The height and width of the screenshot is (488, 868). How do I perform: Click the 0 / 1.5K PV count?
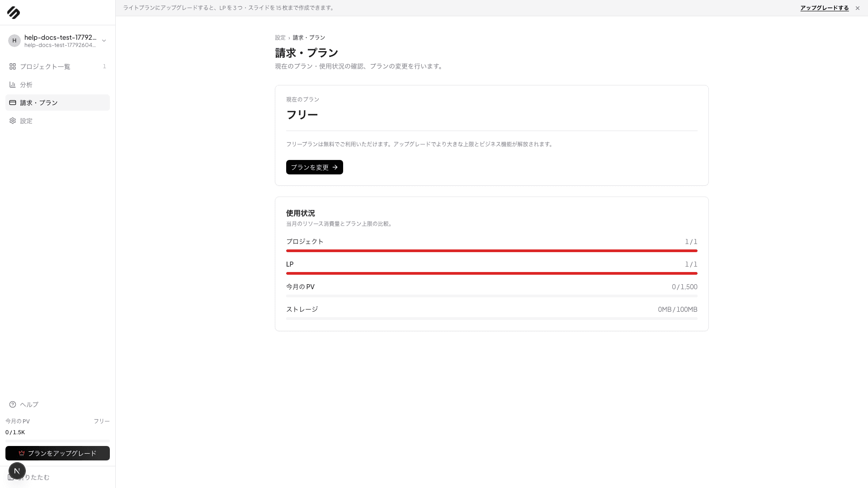tap(15, 432)
